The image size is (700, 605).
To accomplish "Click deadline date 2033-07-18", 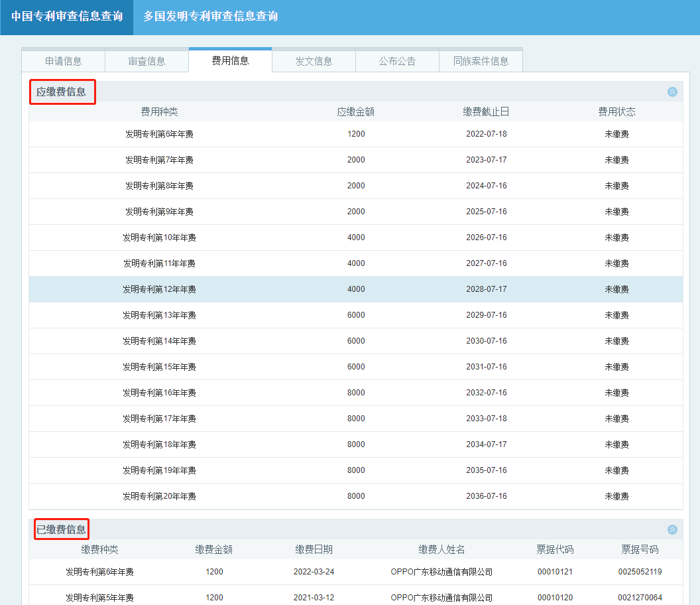I will [487, 419].
